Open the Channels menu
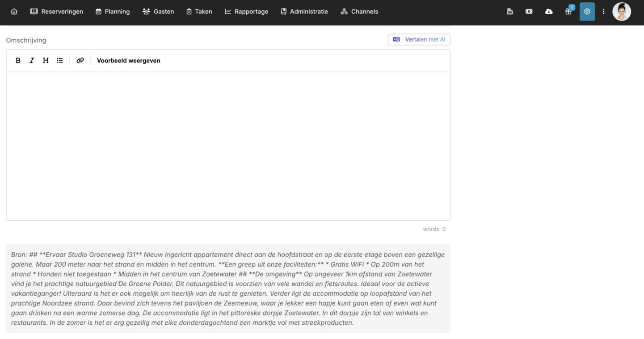 359,12
